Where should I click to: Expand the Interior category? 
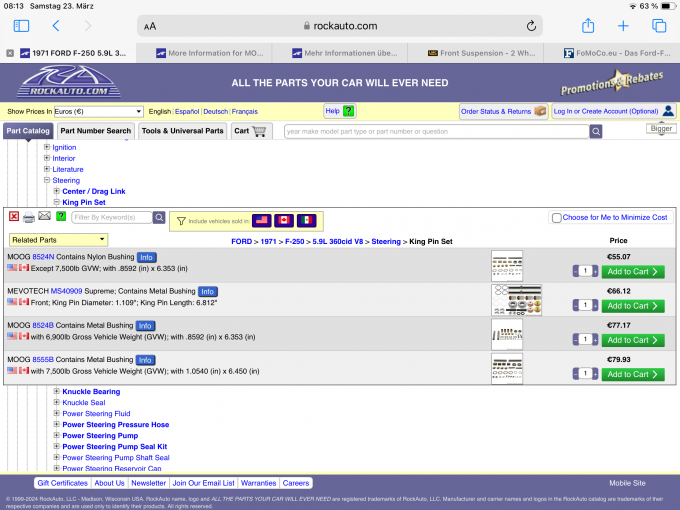coord(47,158)
